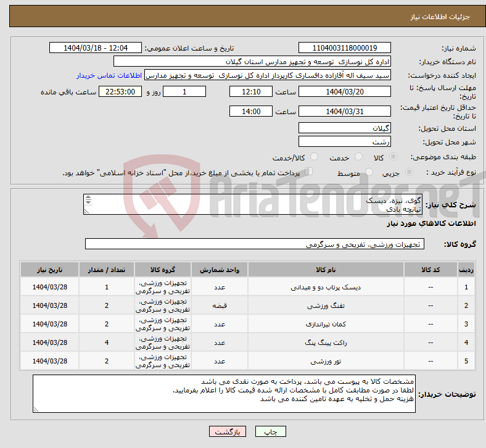Click the گروه کالا field
Image resolution: width=486 pixels, height=448 pixels.
[x=255, y=244]
